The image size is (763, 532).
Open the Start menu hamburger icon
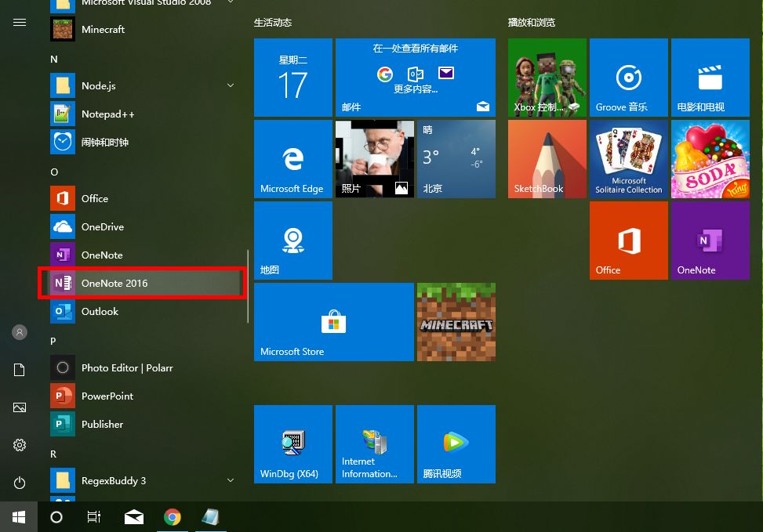pos(20,23)
